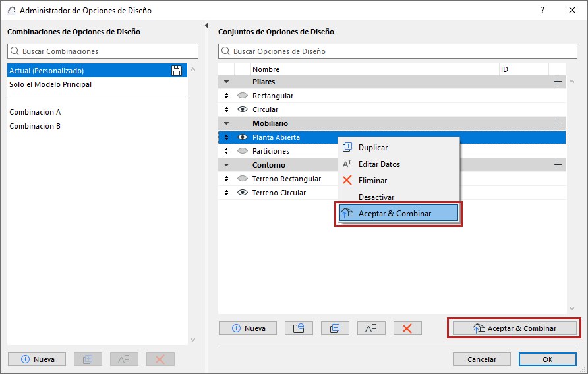Toggle visibility of Terreno Rectangular option

(x=243, y=179)
